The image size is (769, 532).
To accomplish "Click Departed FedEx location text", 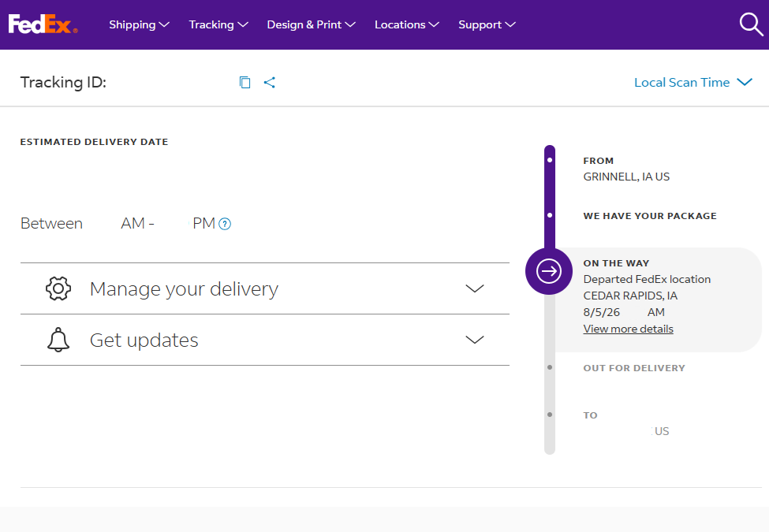I will click(647, 279).
